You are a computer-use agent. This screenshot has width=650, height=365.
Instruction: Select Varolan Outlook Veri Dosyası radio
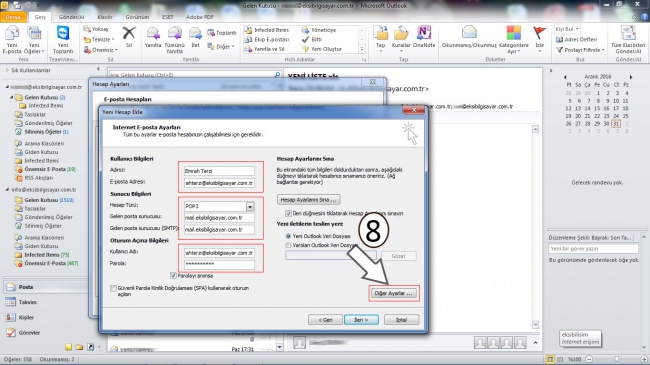pos(288,245)
